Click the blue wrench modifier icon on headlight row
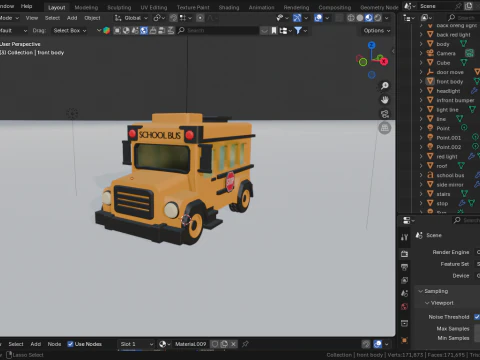The width and height of the screenshot is (480, 360). point(474,91)
